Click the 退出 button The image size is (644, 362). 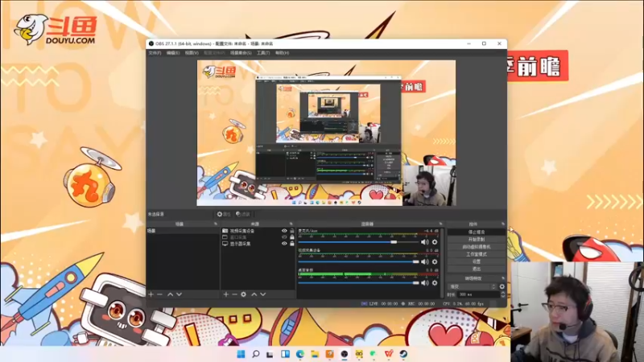[x=477, y=269]
